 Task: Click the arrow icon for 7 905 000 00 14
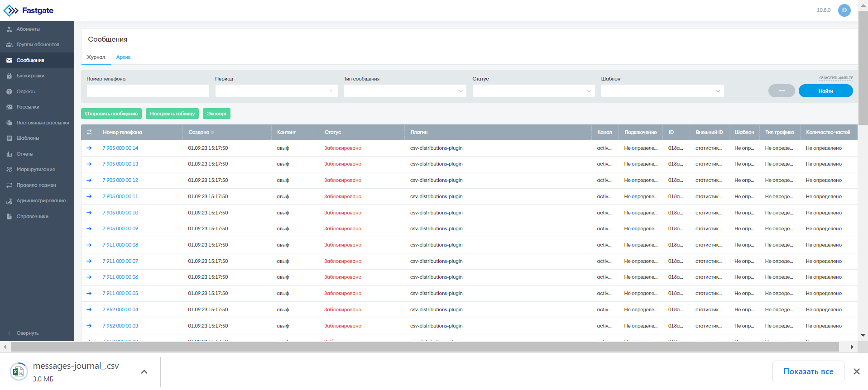click(x=89, y=148)
